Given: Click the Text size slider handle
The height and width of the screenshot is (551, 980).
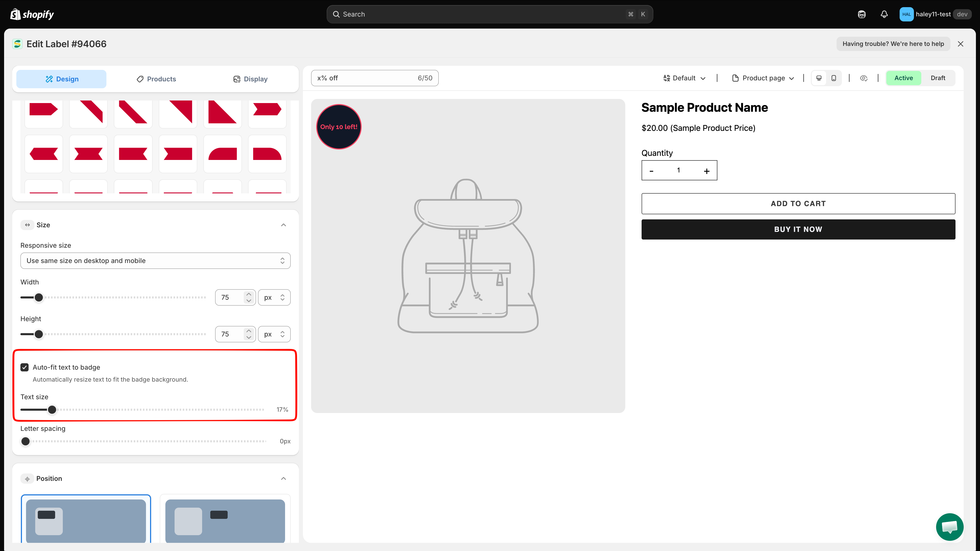Looking at the screenshot, I should tap(52, 409).
